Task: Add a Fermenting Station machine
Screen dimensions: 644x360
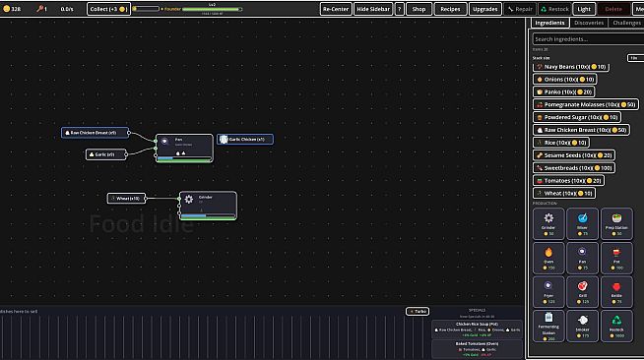Action: 548,326
